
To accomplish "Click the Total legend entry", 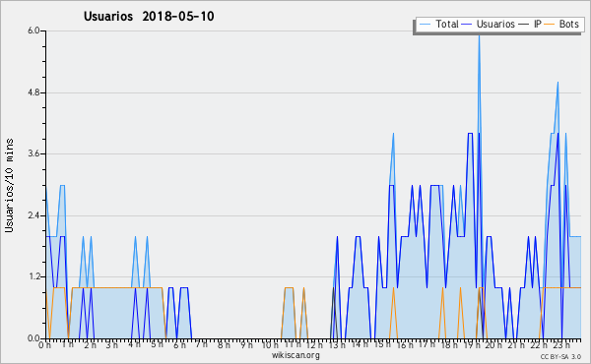I will (x=438, y=25).
